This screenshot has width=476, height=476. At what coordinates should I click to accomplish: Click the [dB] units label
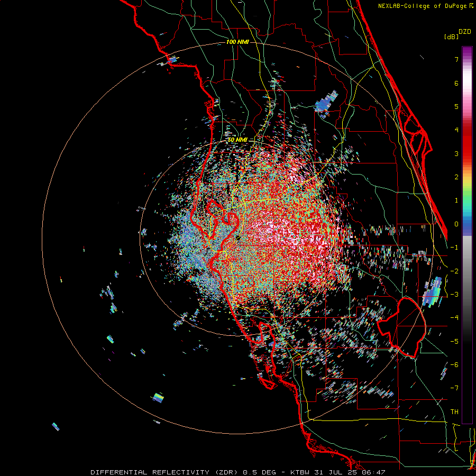451,36
